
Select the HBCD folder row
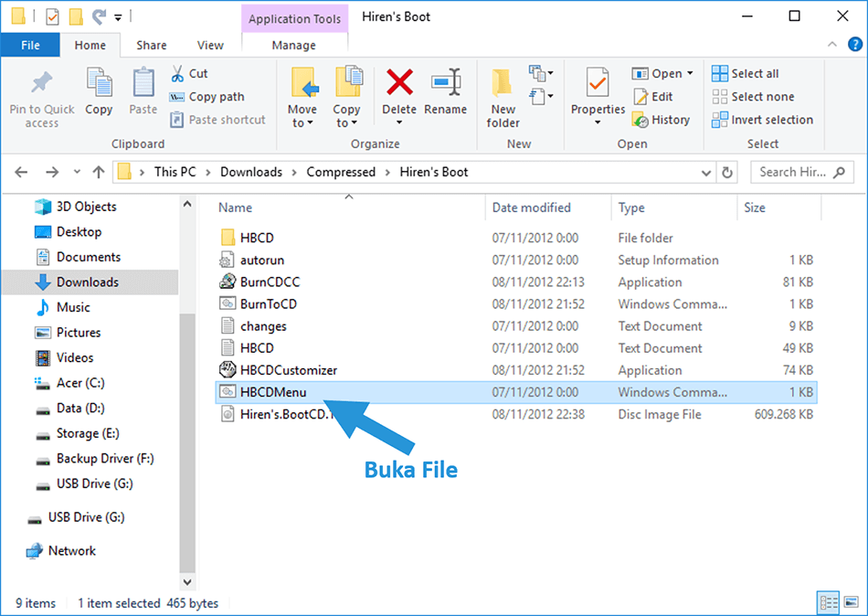click(x=516, y=238)
